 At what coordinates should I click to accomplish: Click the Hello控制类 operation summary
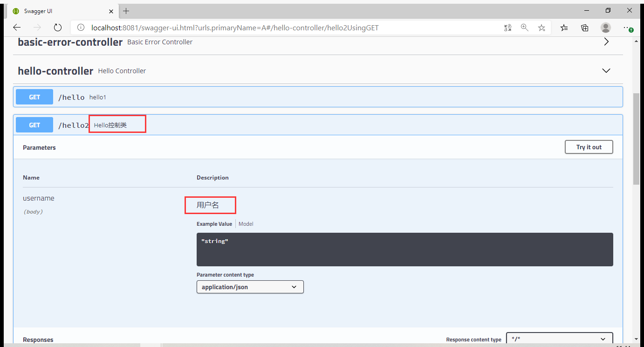tap(110, 125)
